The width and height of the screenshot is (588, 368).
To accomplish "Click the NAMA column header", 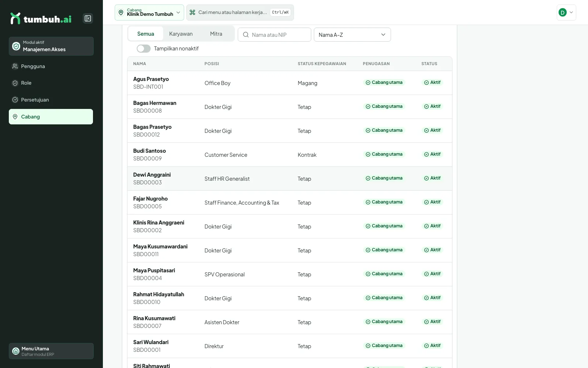I will [x=140, y=64].
